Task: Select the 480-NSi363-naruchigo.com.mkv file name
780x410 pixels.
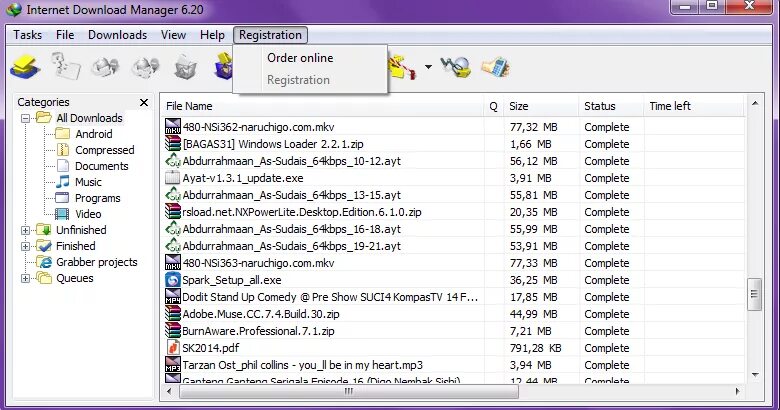Action: pyautogui.click(x=258, y=263)
